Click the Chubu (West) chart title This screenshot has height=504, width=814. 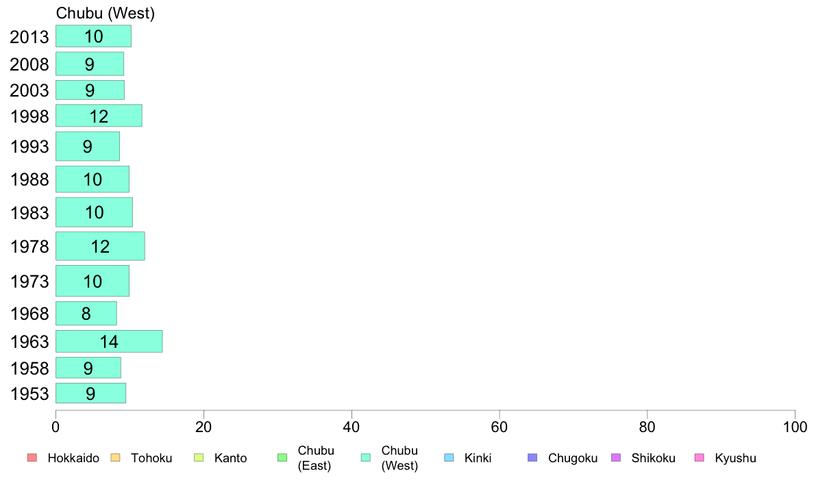point(106,14)
